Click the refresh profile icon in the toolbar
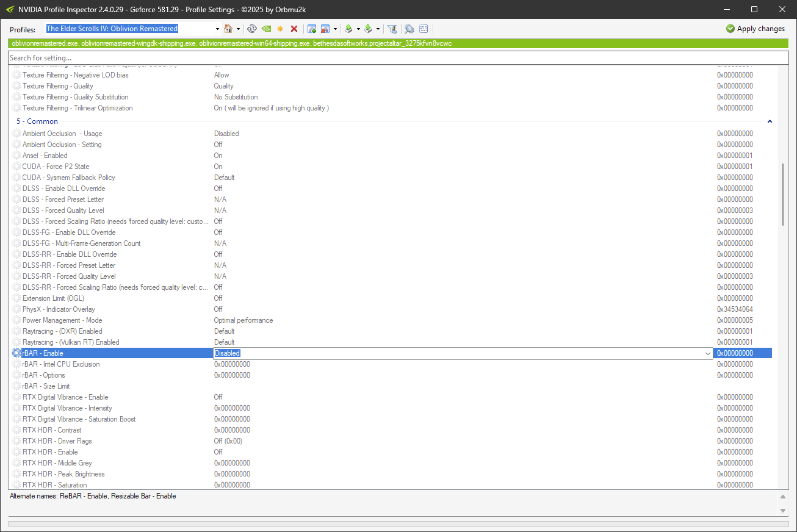The width and height of the screenshot is (797, 532). (x=251, y=29)
